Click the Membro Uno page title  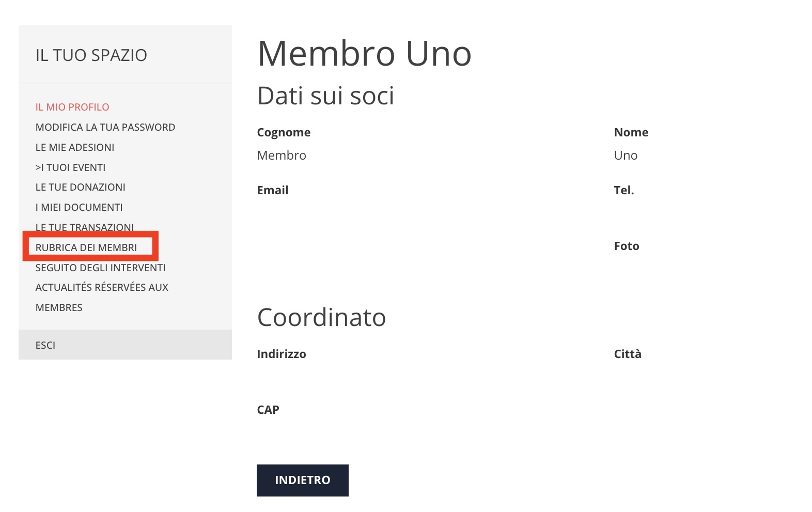coord(365,53)
